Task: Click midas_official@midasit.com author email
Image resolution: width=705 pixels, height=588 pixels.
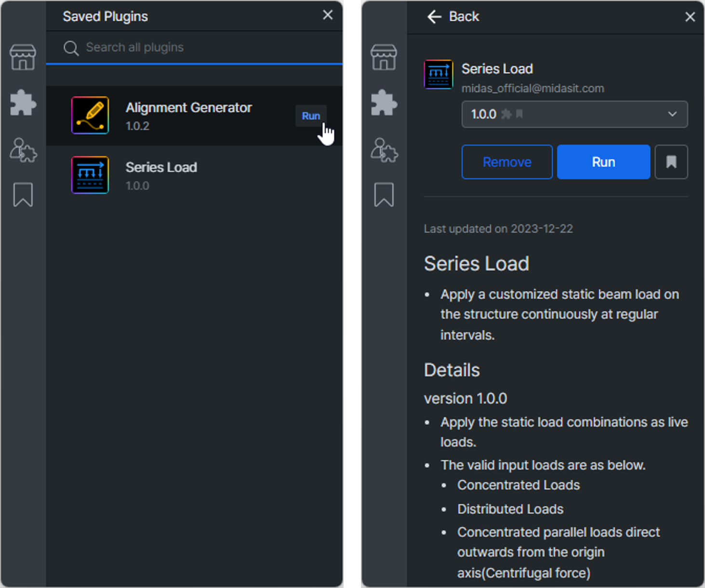Action: click(532, 89)
